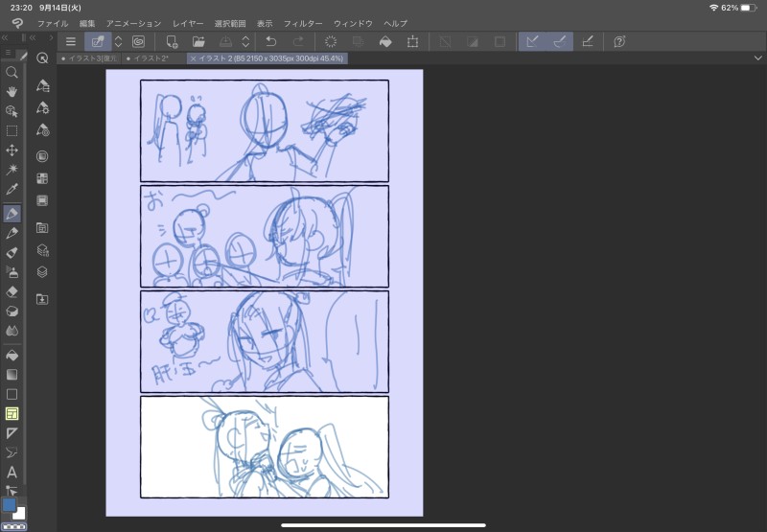Open the 編集 menu

pos(87,23)
